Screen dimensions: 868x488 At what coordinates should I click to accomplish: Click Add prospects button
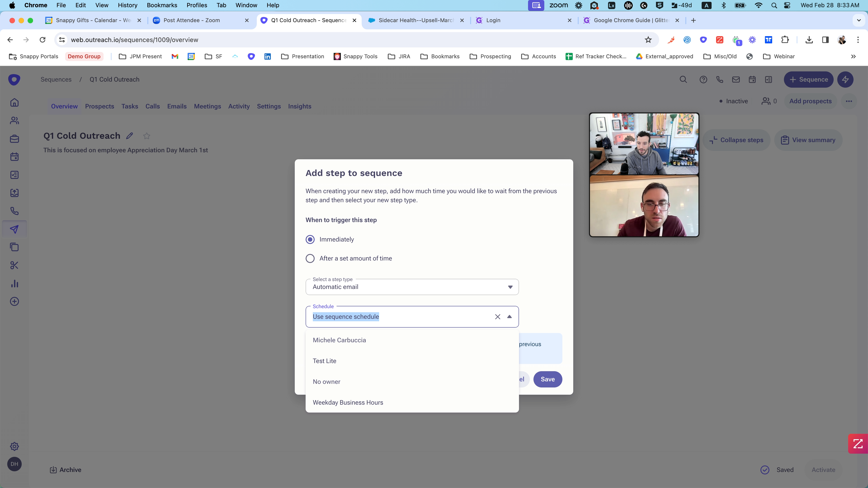(x=810, y=101)
